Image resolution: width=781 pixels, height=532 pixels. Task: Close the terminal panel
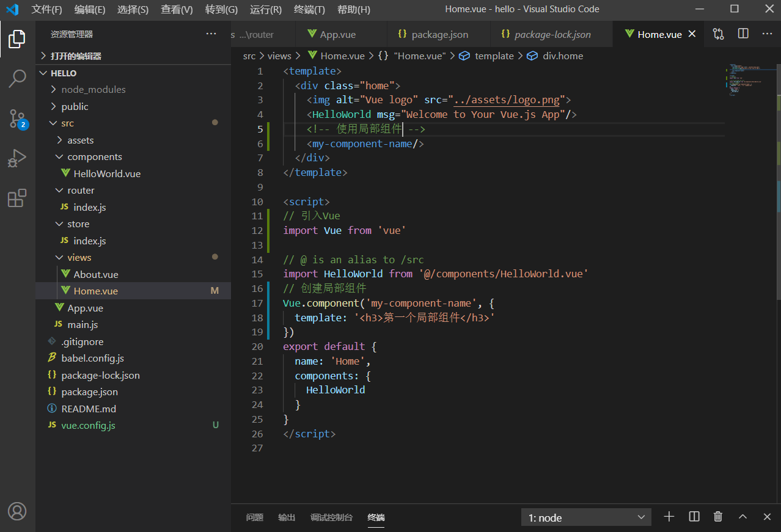[767, 517]
